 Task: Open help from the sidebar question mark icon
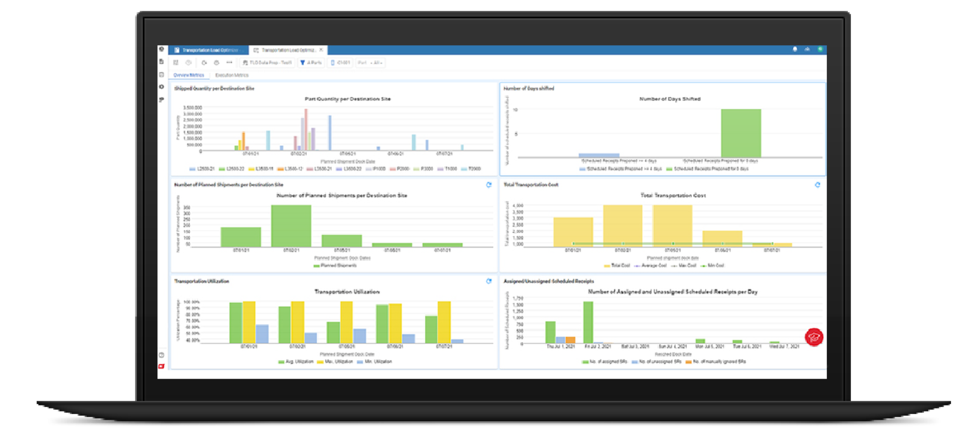point(161,355)
